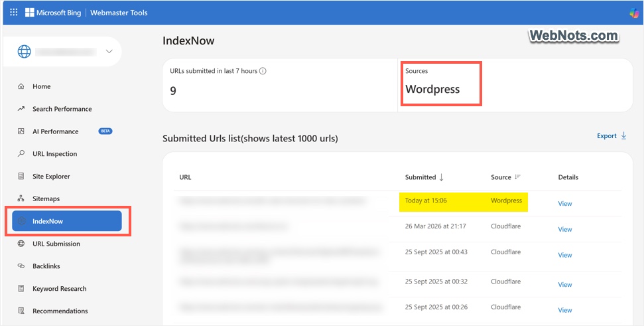Click the URL column header

(185, 177)
